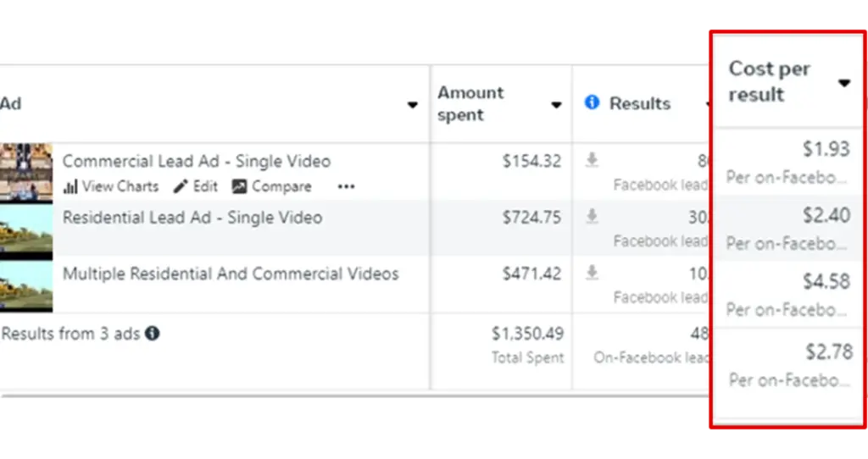868x459 pixels.
Task: Click download icon in Multiple Residential row results
Action: tap(592, 274)
